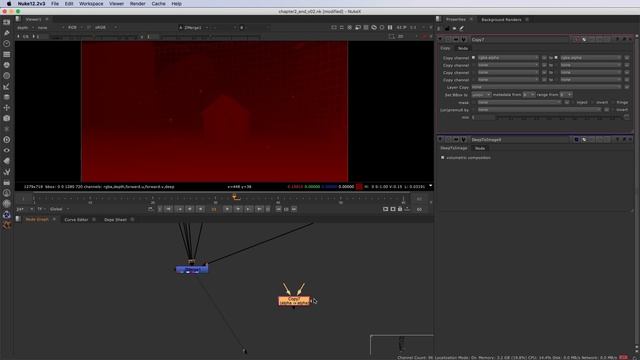This screenshot has width=640, height=360.
Task: Toggle first Copy channel destination checkbox
Action: pos(556,58)
